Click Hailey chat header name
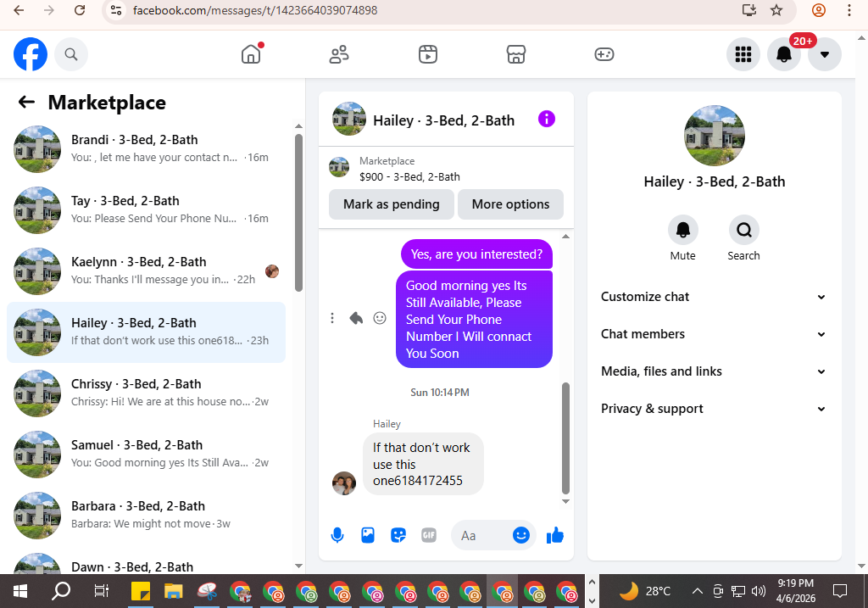This screenshot has width=868, height=608. (443, 120)
